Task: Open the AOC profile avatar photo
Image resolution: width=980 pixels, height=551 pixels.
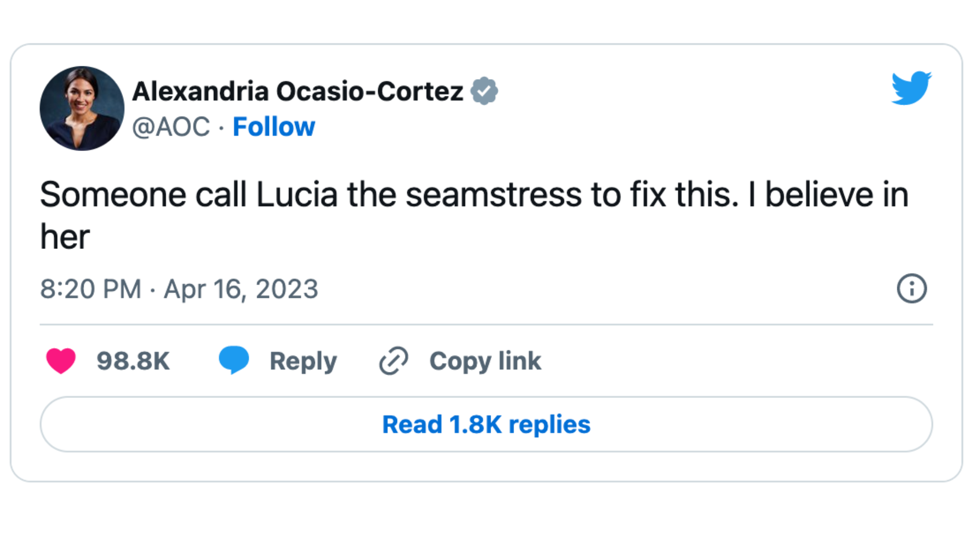Action: (82, 108)
